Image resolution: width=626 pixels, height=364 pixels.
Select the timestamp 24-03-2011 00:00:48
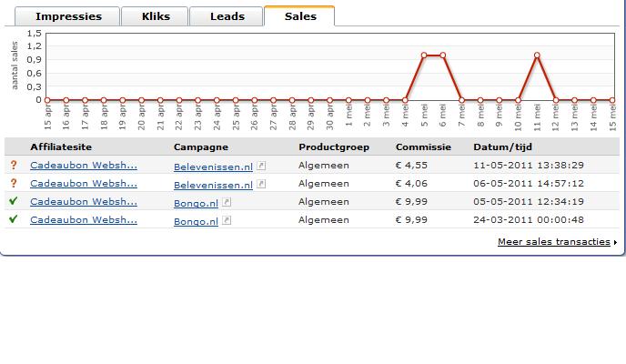[x=529, y=220]
